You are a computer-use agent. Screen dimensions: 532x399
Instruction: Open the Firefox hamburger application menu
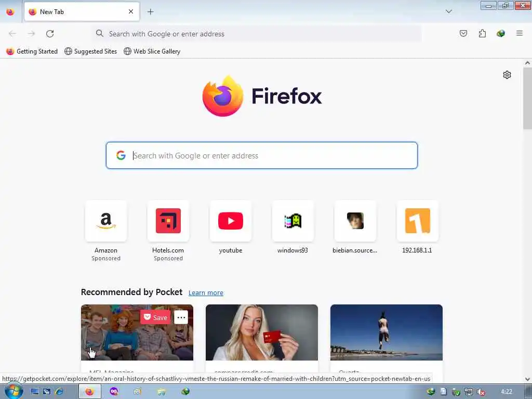[519, 33]
